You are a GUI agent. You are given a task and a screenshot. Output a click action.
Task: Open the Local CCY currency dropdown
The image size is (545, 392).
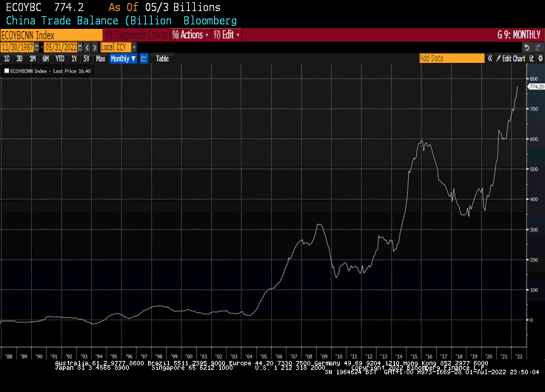pos(118,47)
